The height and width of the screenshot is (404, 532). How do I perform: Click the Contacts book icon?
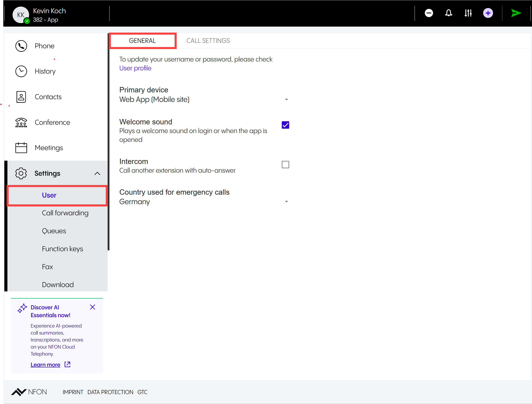(x=21, y=97)
